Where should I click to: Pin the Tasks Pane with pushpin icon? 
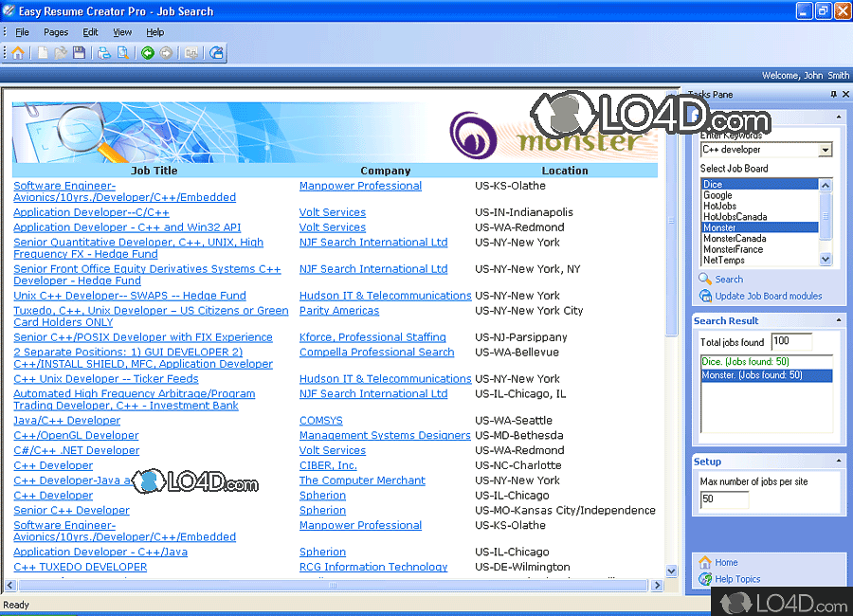point(833,94)
